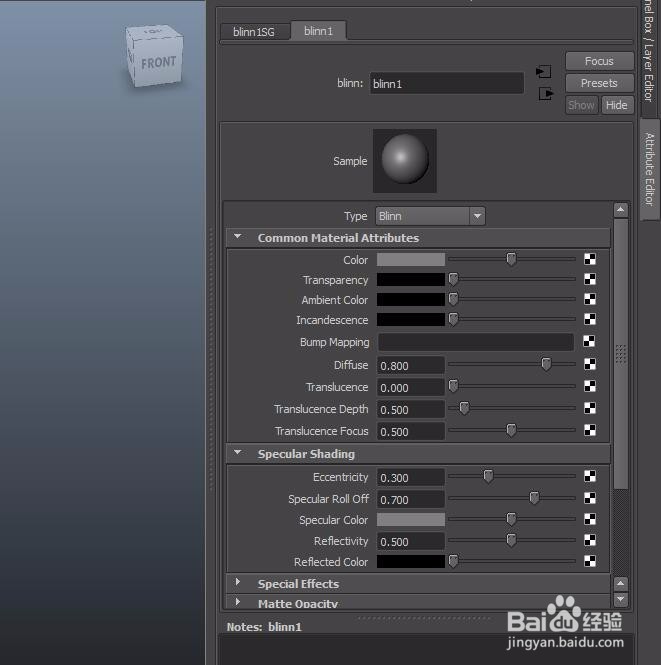The height and width of the screenshot is (665, 661).
Task: Expand the Matte Opacity section
Action: 238,602
